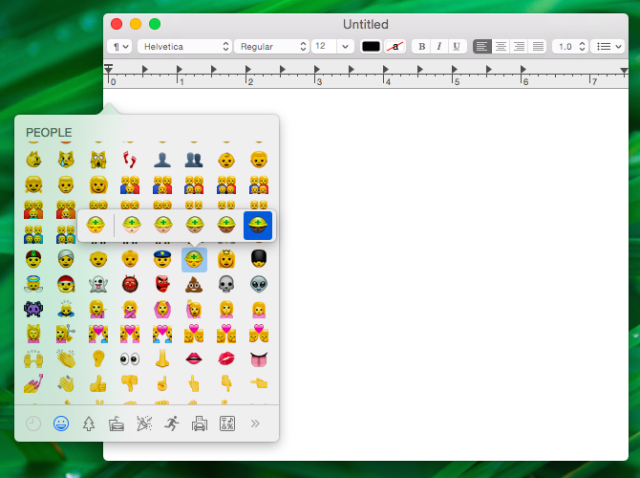The height and width of the screenshot is (478, 640).
Task: Insert the ear emoji
Action: click(98, 359)
